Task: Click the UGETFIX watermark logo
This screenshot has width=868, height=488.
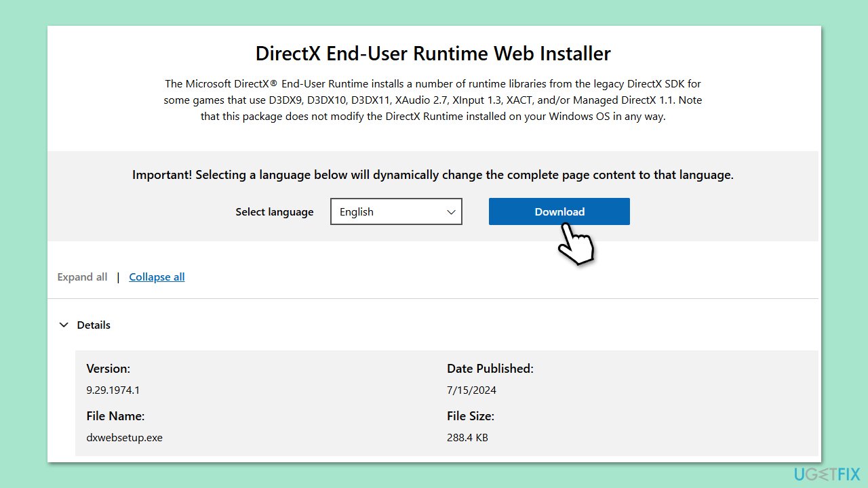Action: pyautogui.click(x=824, y=474)
